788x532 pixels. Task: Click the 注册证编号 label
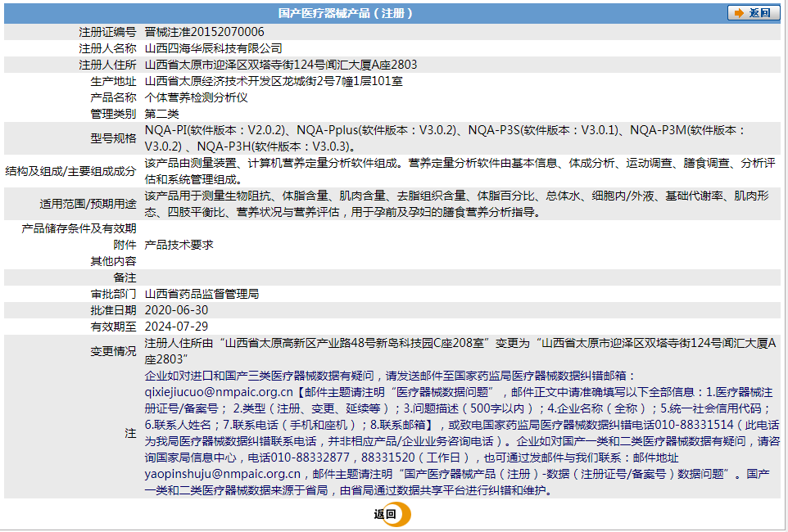tap(107, 32)
